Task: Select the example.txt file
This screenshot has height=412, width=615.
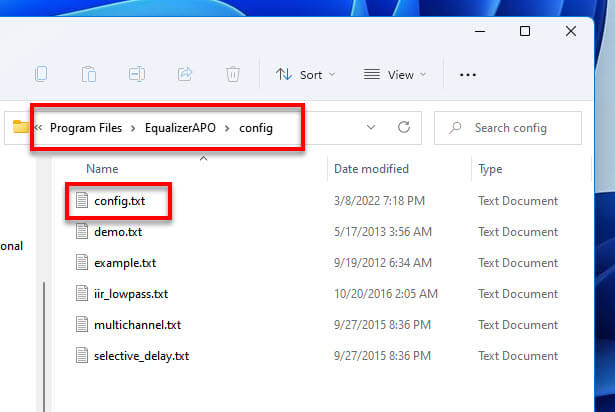Action: coord(125,263)
